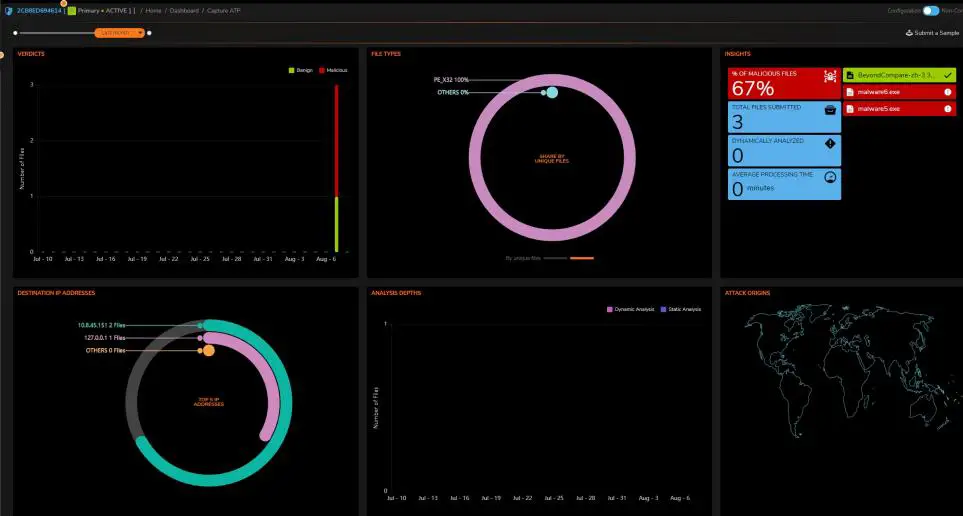Go to the Home breadcrumb
This screenshot has width=963, height=516.
point(153,11)
